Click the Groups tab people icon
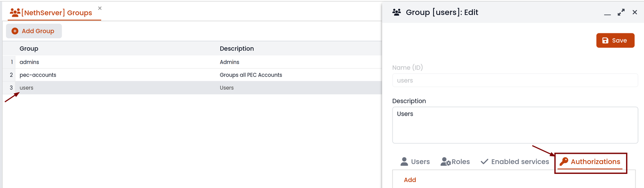This screenshot has width=644, height=188. 15,12
